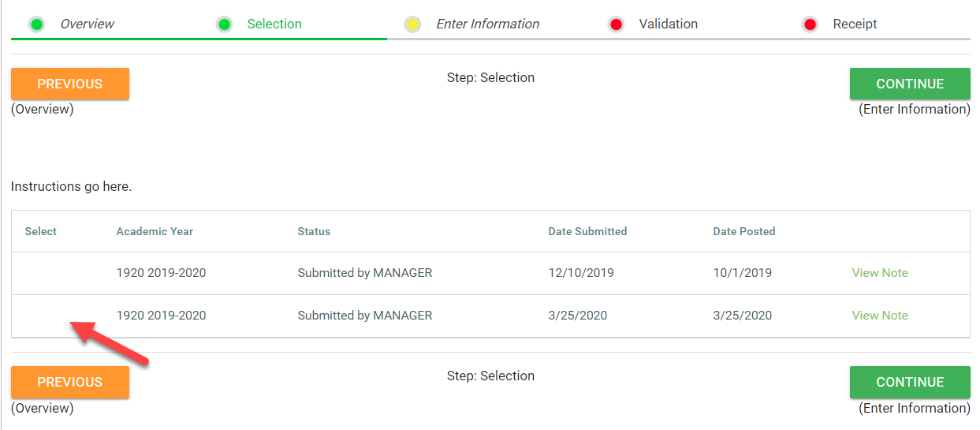This screenshot has width=980, height=430.
Task: Click the Date Submitted column header
Action: coord(587,231)
